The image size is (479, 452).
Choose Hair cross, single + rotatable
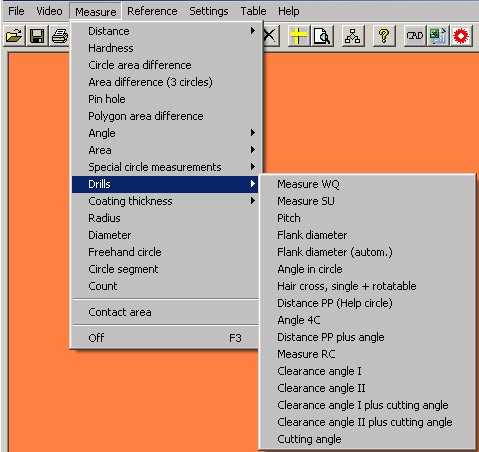pyautogui.click(x=347, y=286)
